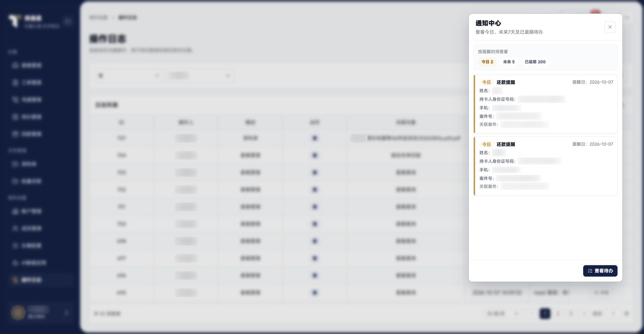Click the user avatar in sidebar footer
The image size is (644, 334).
pos(18,313)
